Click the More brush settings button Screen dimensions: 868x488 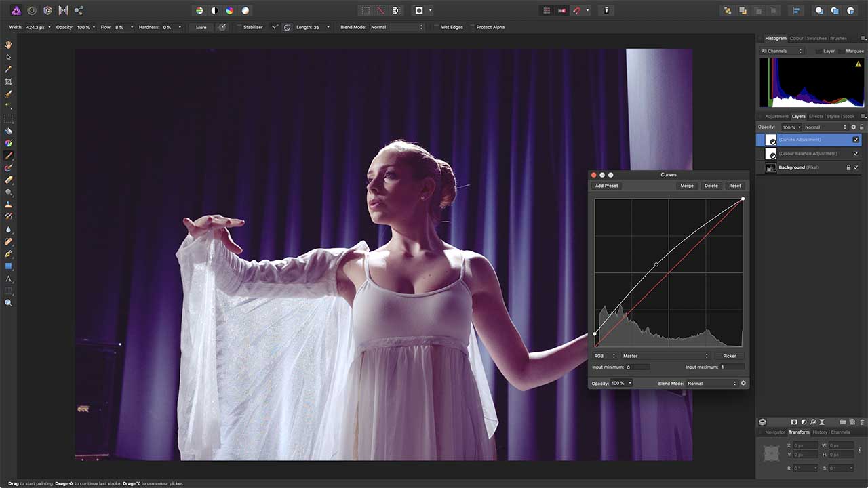click(x=201, y=27)
